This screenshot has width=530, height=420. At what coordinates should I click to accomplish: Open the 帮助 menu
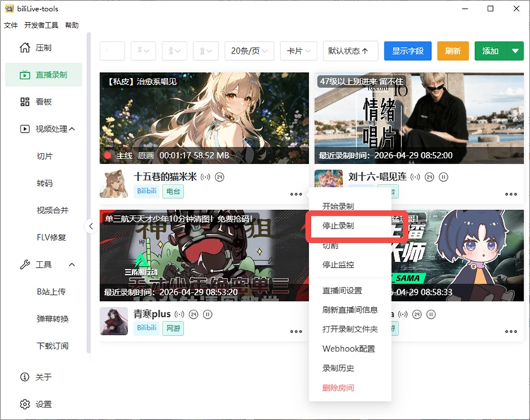(71, 25)
